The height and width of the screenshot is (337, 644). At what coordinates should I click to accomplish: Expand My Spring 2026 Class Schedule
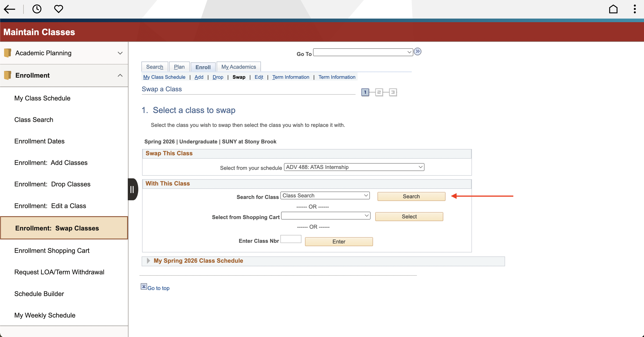pos(148,261)
